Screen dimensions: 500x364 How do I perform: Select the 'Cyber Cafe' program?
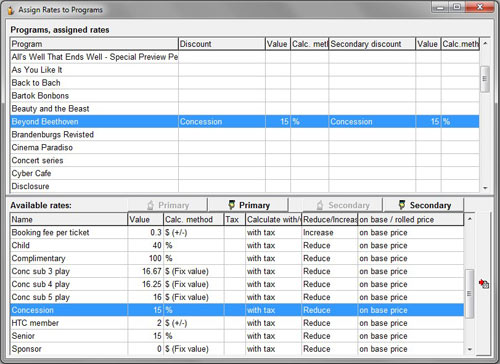(245, 173)
